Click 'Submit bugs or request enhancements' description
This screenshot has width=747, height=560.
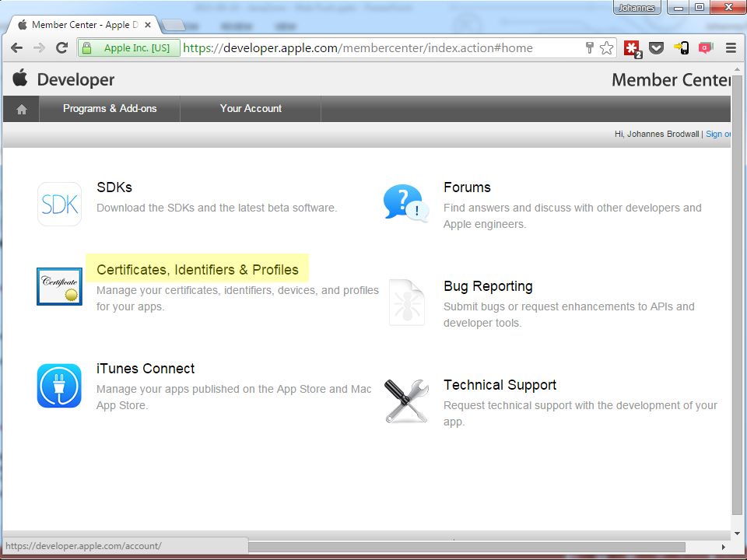[569, 315]
